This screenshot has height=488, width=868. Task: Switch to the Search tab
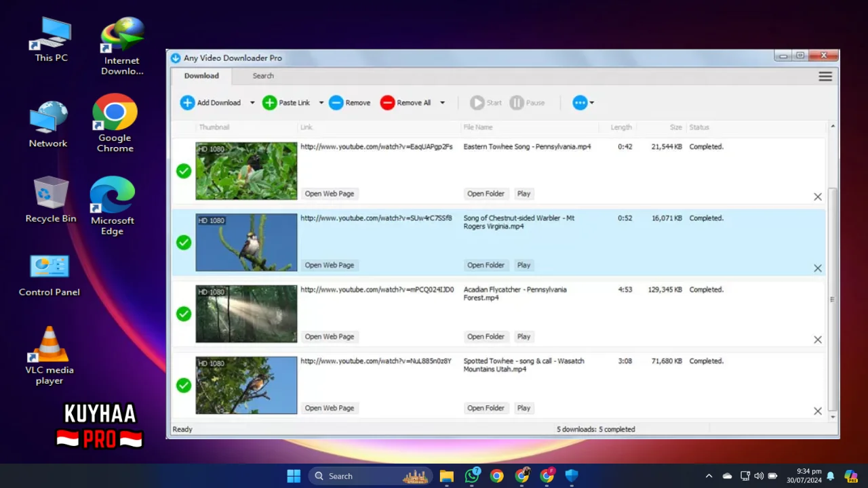tap(263, 76)
